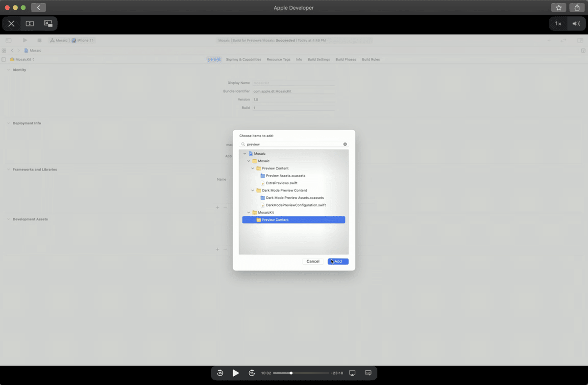Skip back 15 seconds
588x385 pixels.
pos(220,373)
